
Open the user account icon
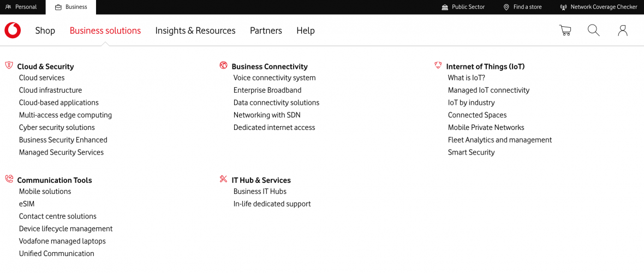pos(623,31)
